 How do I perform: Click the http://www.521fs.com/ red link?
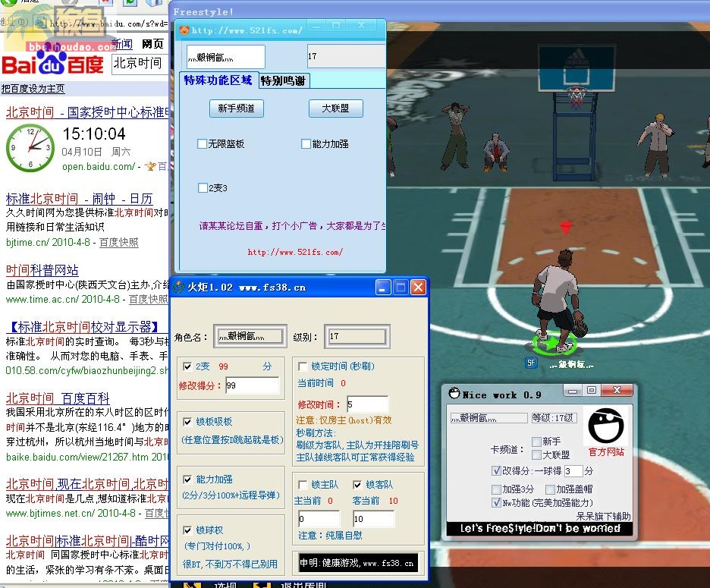tap(295, 252)
